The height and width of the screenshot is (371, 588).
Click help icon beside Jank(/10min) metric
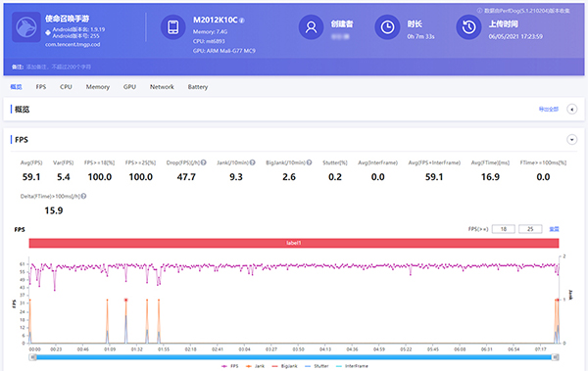tap(253, 162)
